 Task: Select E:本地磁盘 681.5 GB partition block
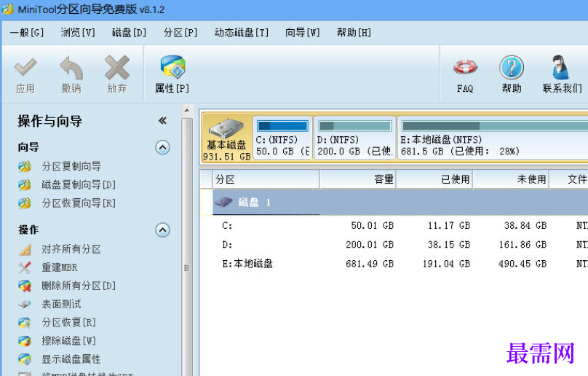493,138
